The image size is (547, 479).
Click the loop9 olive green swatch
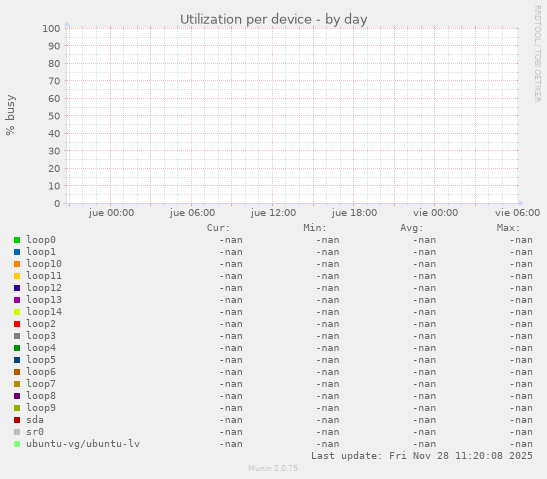pos(17,408)
